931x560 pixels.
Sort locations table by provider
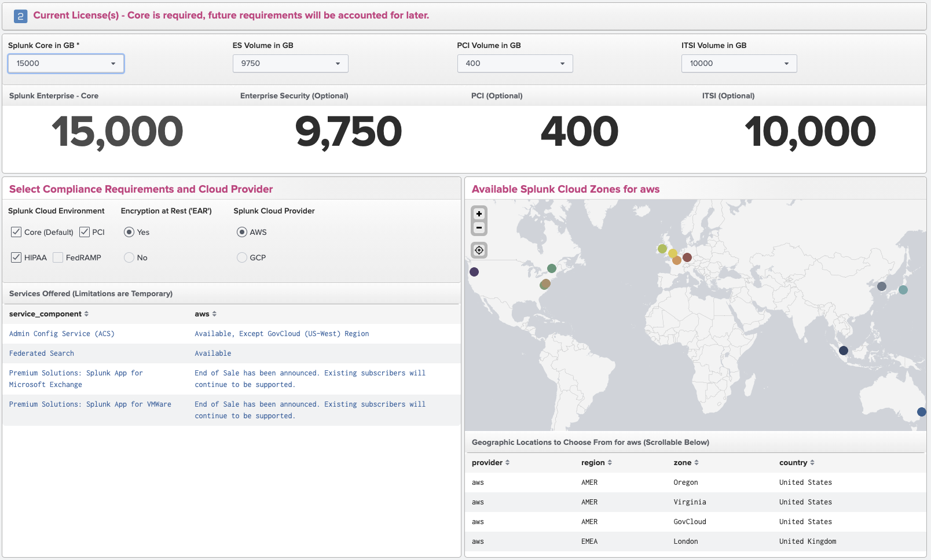click(x=490, y=463)
